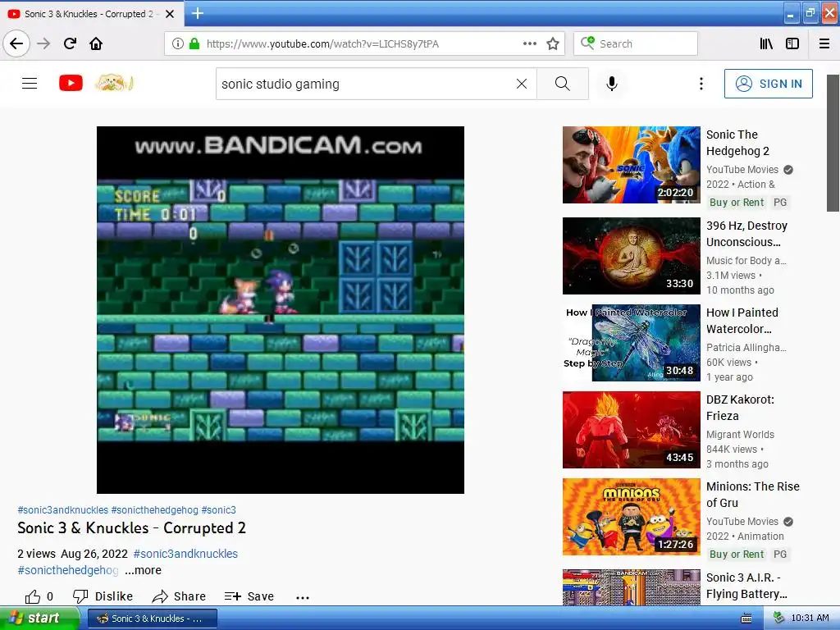Expand description with ...more
This screenshot has height=630, width=840.
(143, 570)
